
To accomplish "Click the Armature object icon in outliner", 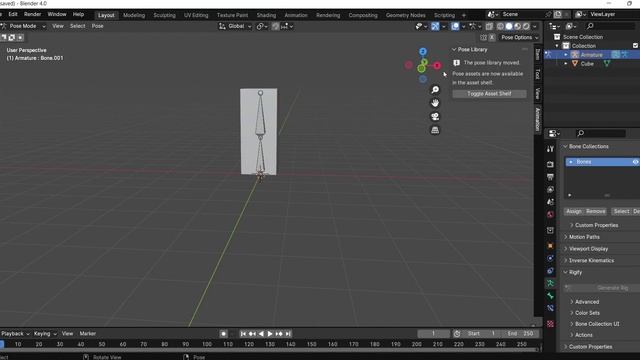I will [x=575, y=55].
